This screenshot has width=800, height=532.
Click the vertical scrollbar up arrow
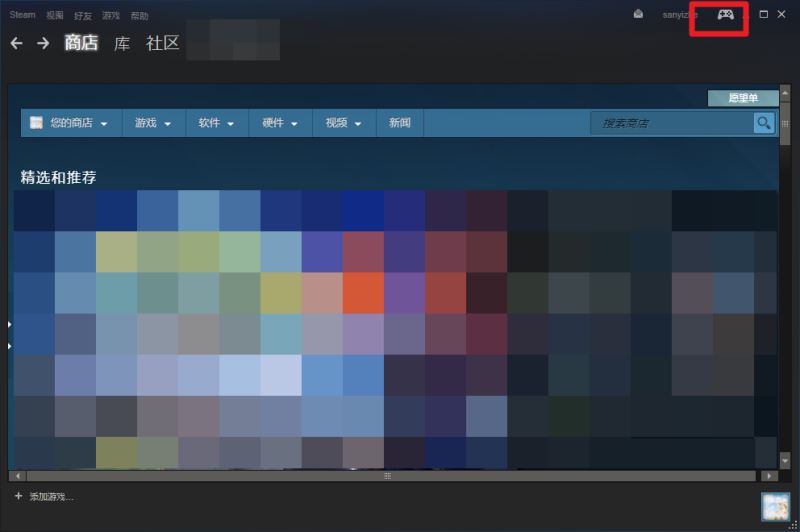785,93
